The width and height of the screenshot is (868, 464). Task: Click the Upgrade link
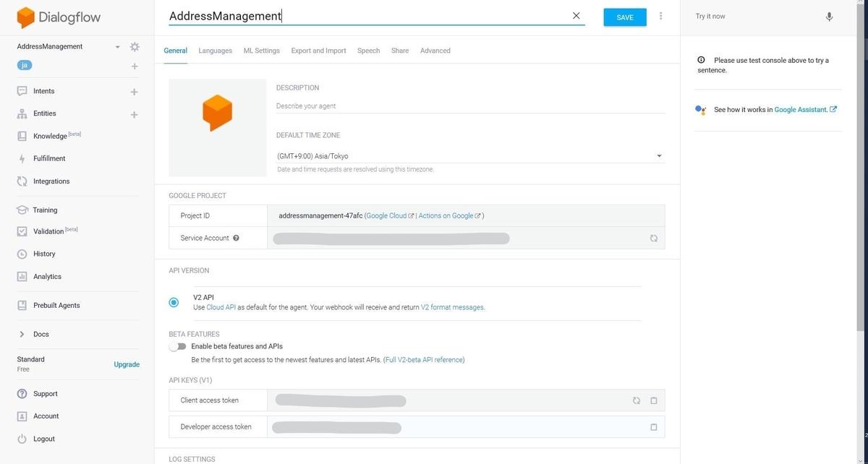point(127,364)
